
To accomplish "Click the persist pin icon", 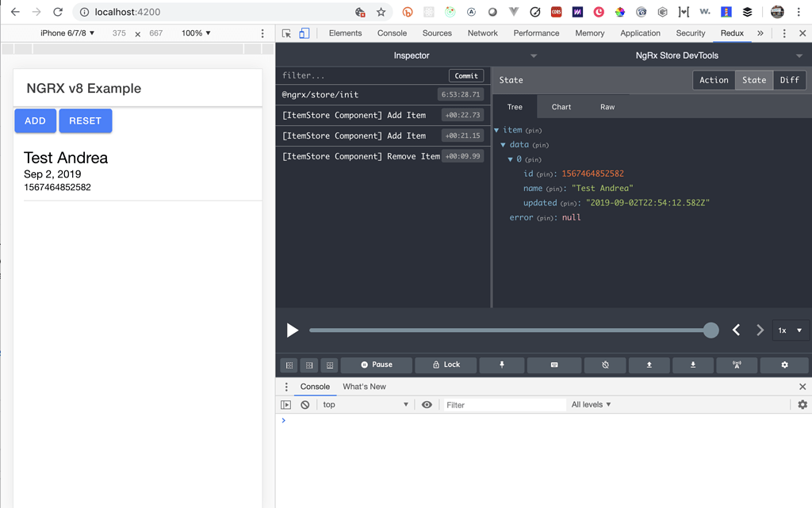I will coord(503,365).
